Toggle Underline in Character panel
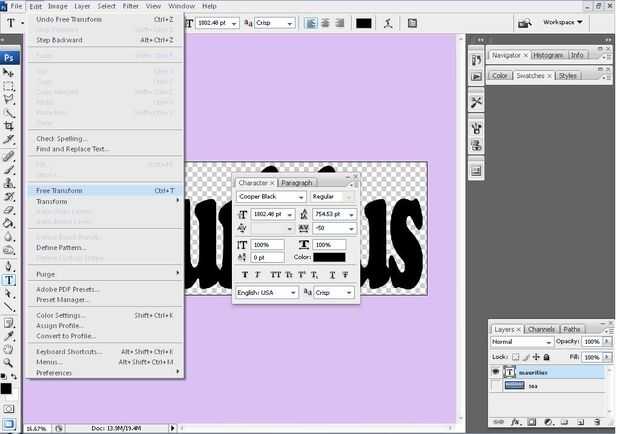The height and width of the screenshot is (434, 620). click(333, 275)
